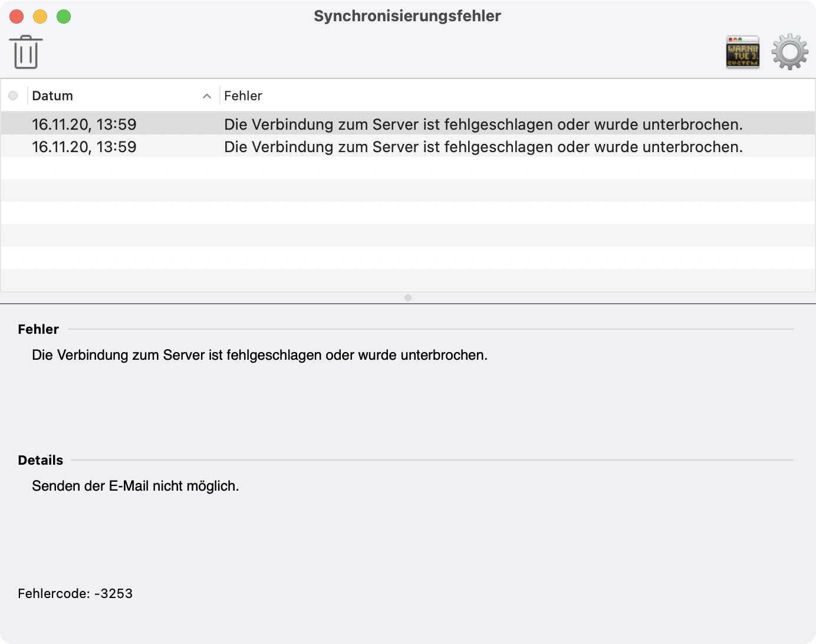Minimize the window with the yellow button
This screenshot has height=644, width=816.
(40, 17)
